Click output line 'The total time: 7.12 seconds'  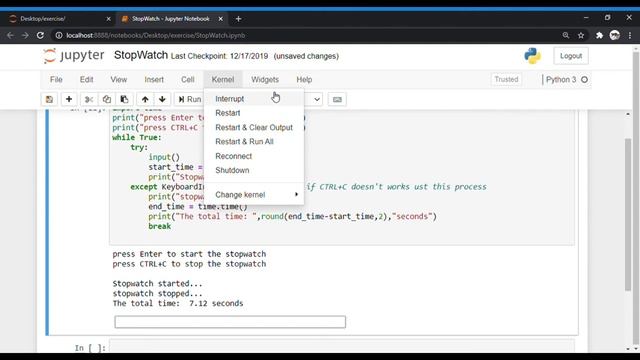pyautogui.click(x=178, y=303)
